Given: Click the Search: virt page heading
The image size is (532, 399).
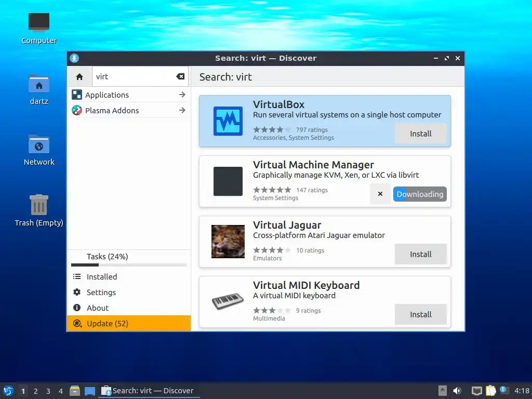Looking at the screenshot, I should click(225, 77).
